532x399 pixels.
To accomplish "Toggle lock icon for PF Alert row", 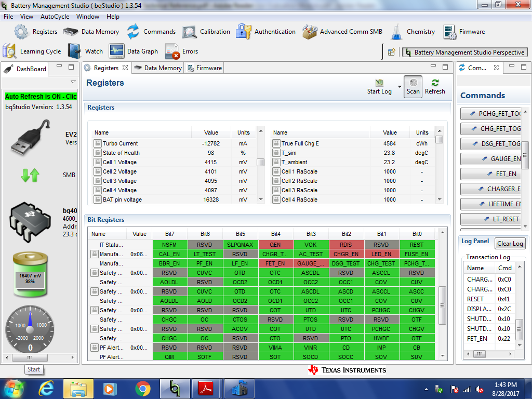I will click(x=95, y=348).
